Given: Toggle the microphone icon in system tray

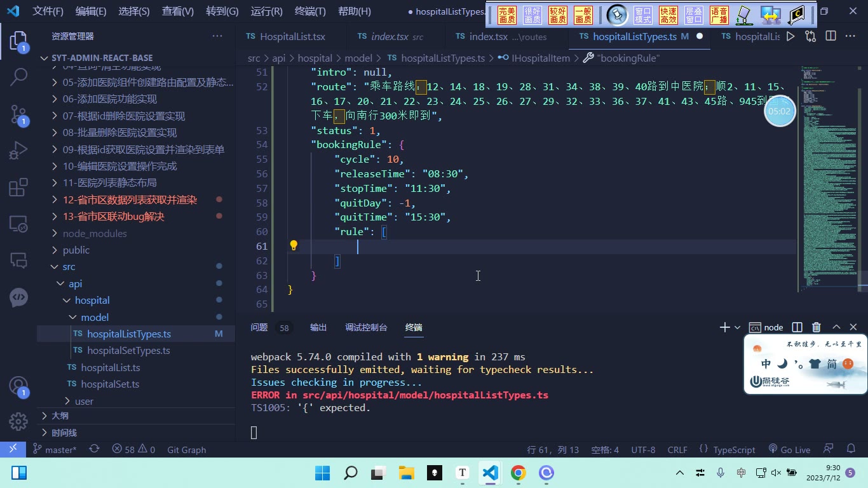Looking at the screenshot, I should pyautogui.click(x=721, y=473).
